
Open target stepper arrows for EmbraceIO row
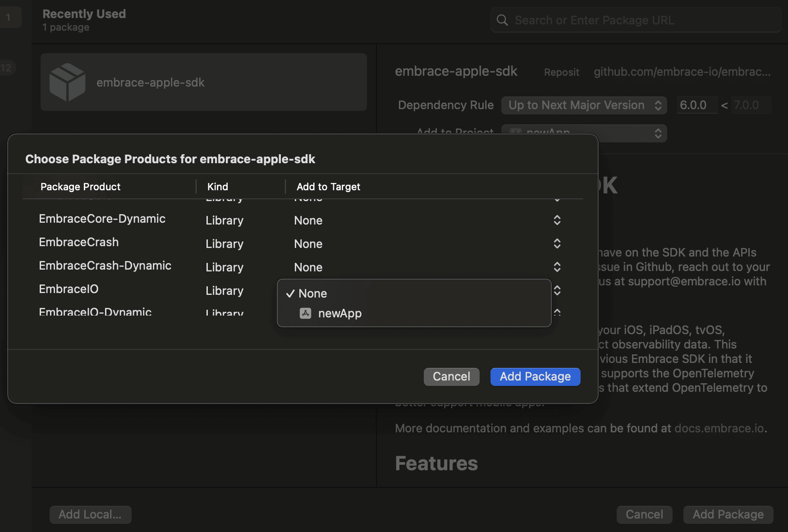click(x=557, y=290)
